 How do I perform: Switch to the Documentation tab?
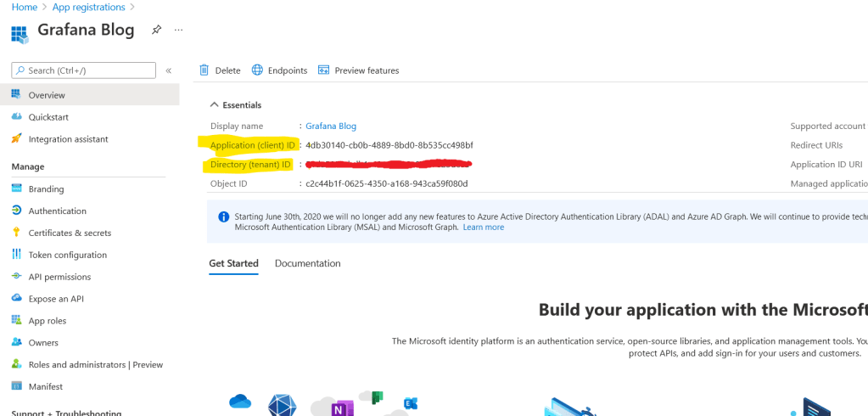click(307, 263)
